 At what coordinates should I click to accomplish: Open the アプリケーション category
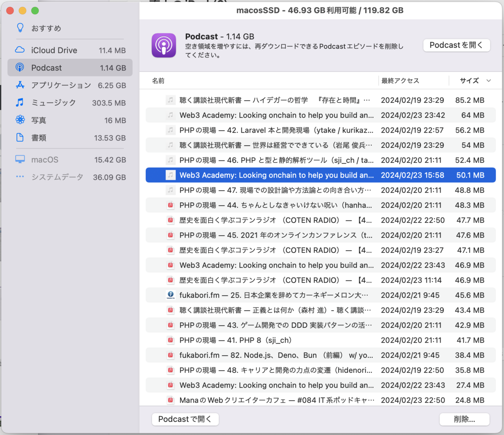(70, 85)
